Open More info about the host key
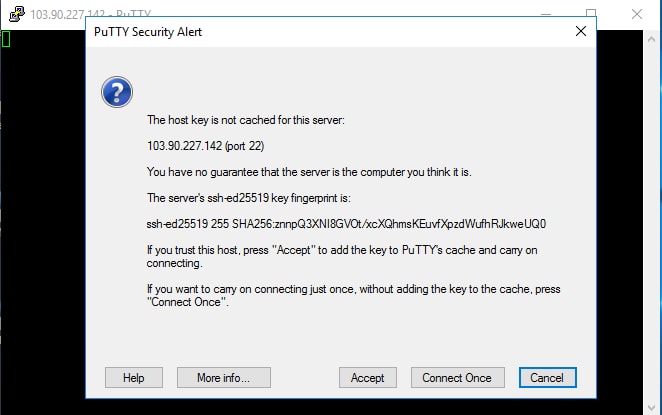The width and height of the screenshot is (662, 415). pos(224,377)
